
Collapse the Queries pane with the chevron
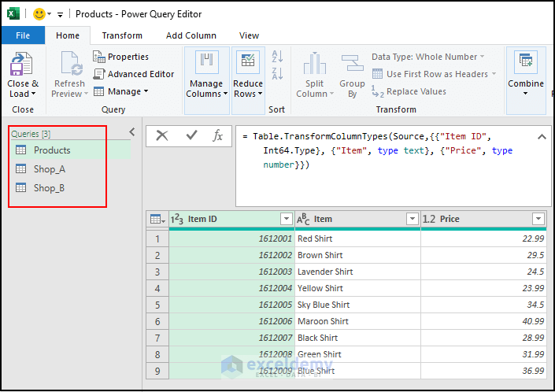click(132, 132)
